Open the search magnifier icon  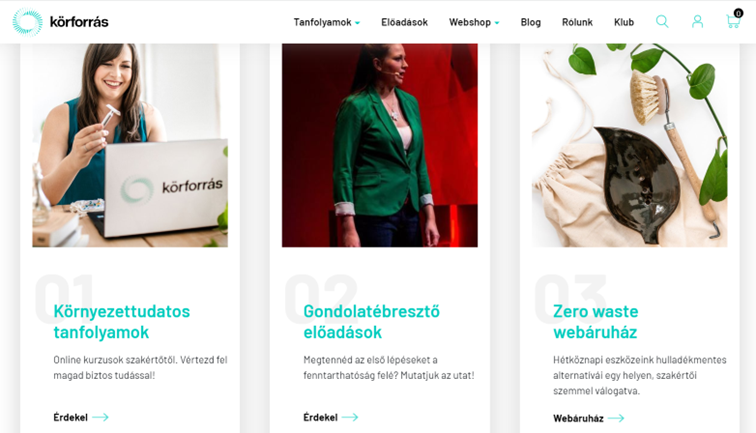click(662, 22)
